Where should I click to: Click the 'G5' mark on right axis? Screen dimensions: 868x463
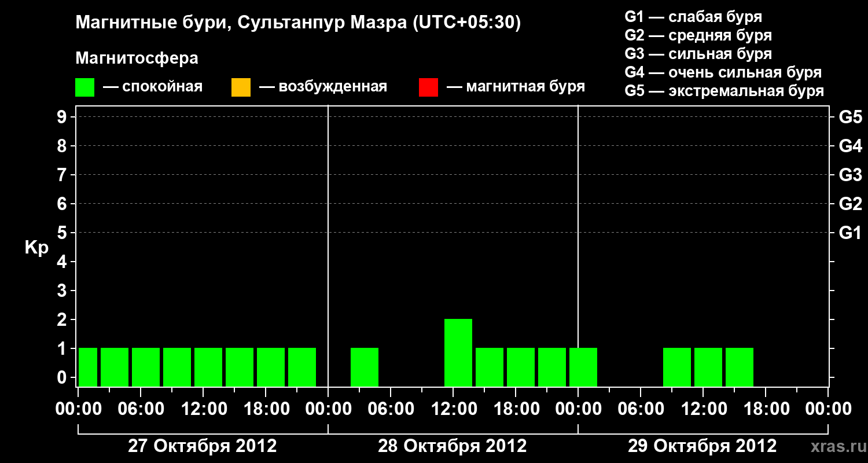[850, 117]
